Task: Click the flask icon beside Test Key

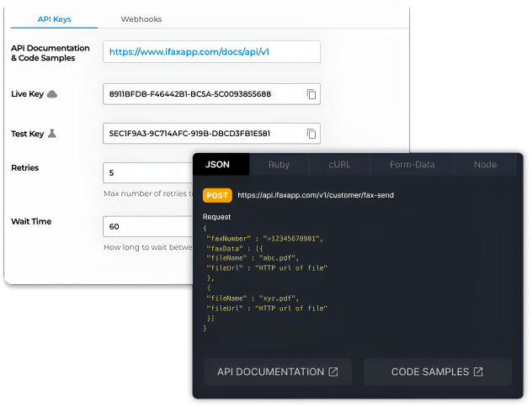Action: [x=52, y=133]
